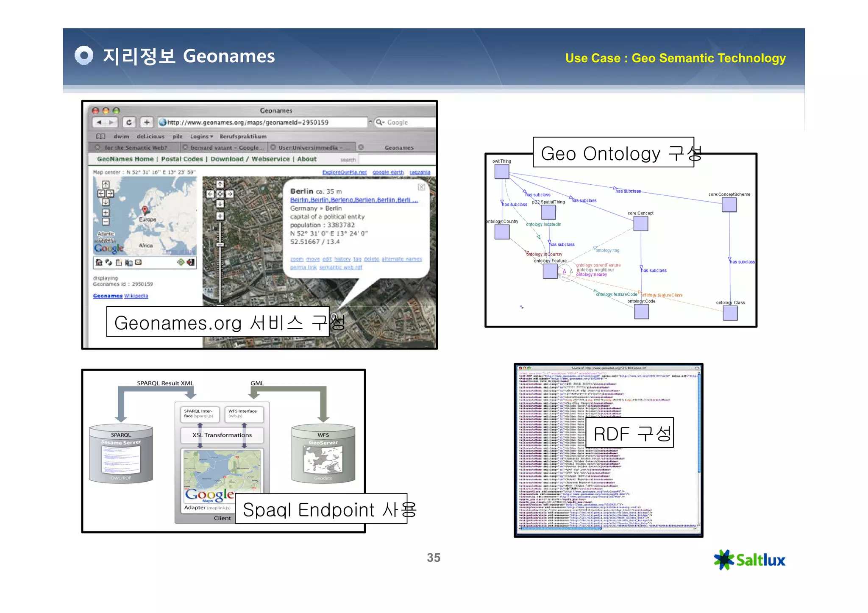Open the pile bookmark
Image resolution: width=868 pixels, height=613 pixels.
tap(178, 136)
